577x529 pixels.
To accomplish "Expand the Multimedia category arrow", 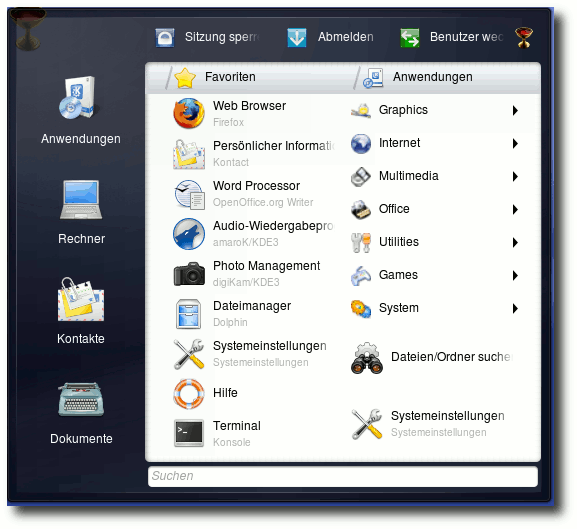I will coord(515,177).
